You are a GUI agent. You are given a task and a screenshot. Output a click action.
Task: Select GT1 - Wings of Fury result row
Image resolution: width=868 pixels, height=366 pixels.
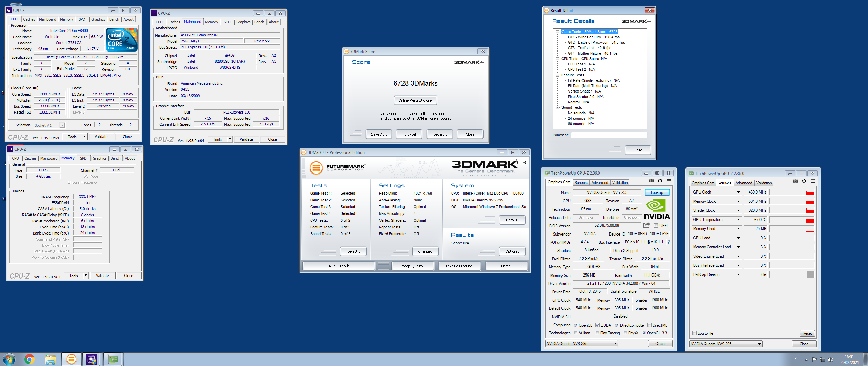click(x=594, y=37)
